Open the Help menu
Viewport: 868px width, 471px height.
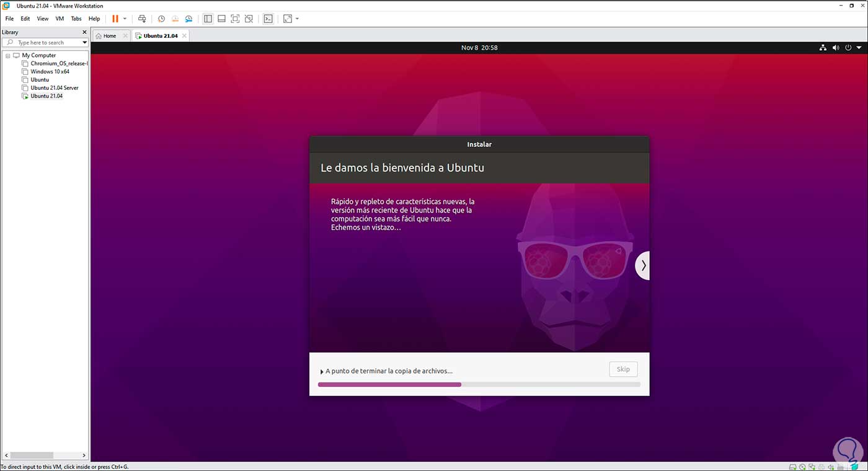[94, 19]
